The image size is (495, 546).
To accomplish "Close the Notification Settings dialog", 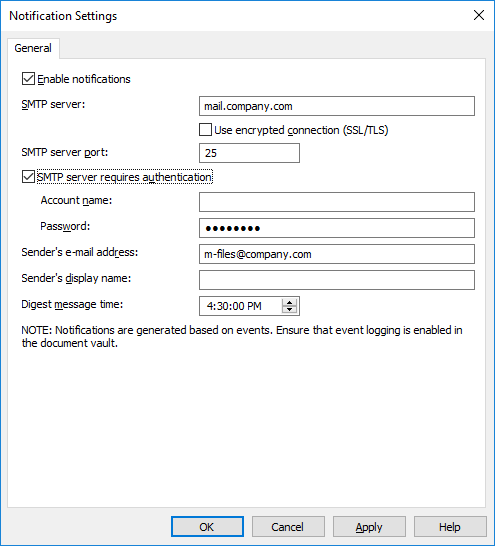I will point(479,15).
